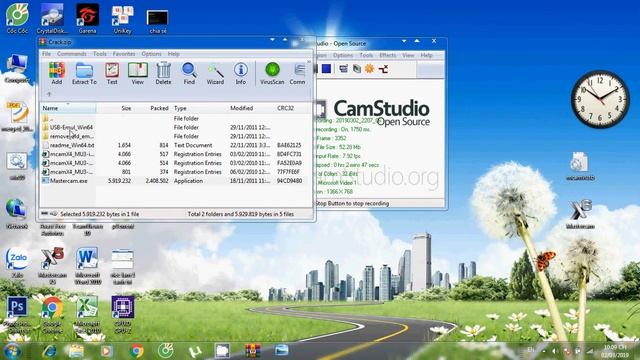Click the Test archive toolbar icon
The height and width of the screenshot is (360, 640).
(112, 73)
